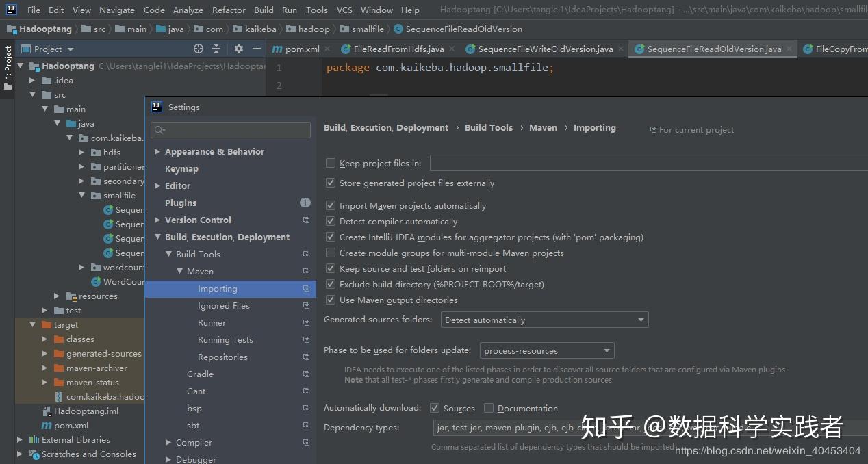Toggle automatic download of Sources
The image size is (868, 464).
(435, 408)
